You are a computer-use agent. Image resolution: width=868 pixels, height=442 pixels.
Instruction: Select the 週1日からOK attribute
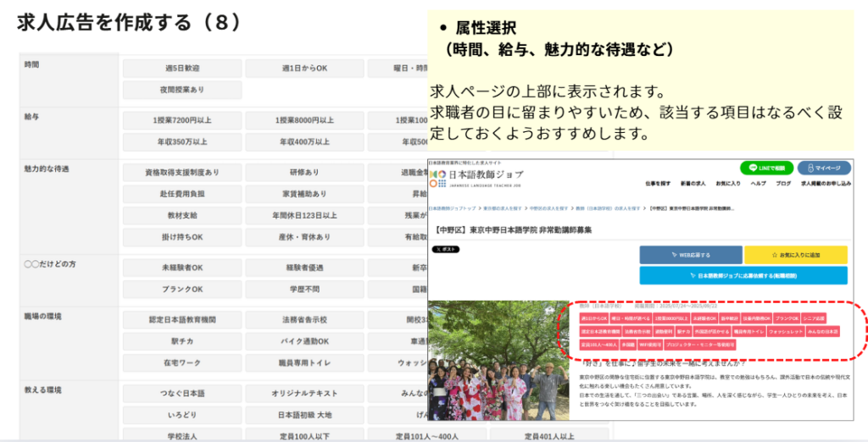pyautogui.click(x=304, y=69)
